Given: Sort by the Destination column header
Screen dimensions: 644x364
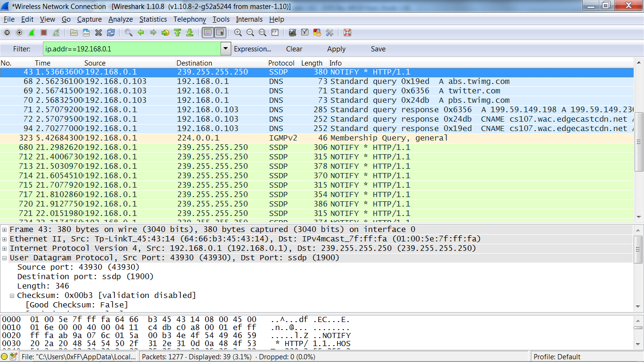Looking at the screenshot, I should click(x=194, y=63).
